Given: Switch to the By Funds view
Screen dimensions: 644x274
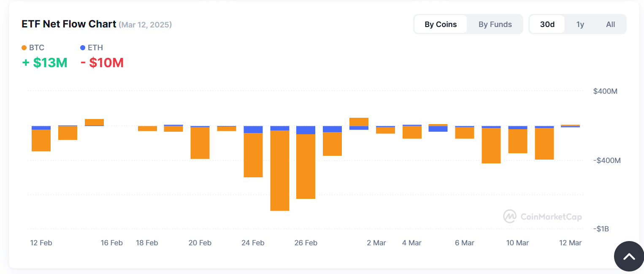Looking at the screenshot, I should 495,24.
